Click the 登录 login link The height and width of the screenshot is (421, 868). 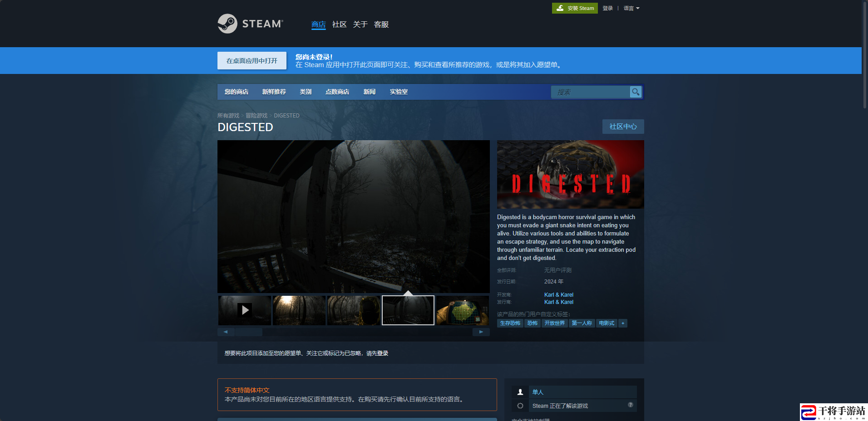pos(608,8)
